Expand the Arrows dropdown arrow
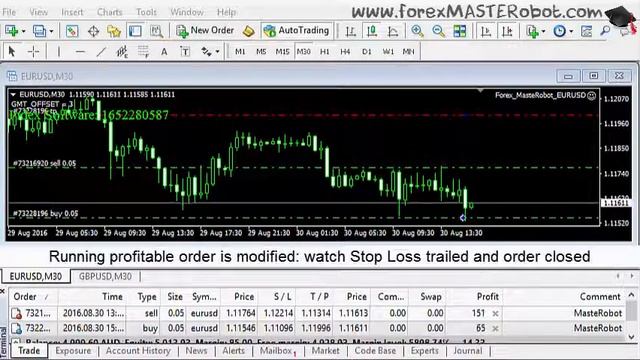The height and width of the screenshot is (360, 640). tap(217, 52)
